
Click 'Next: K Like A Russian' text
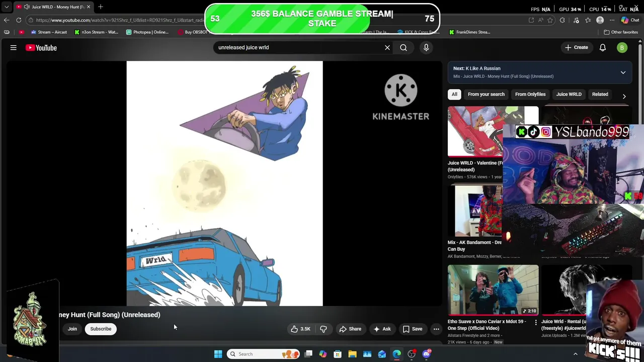pyautogui.click(x=476, y=68)
